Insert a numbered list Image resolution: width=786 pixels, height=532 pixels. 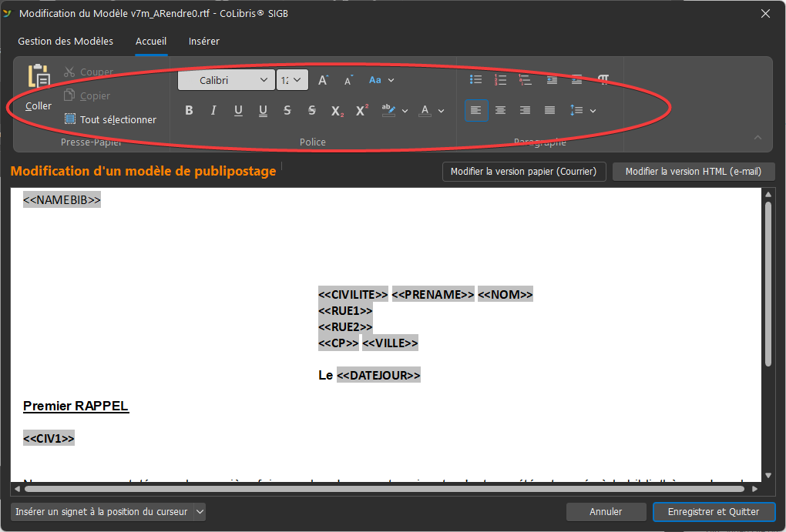501,80
